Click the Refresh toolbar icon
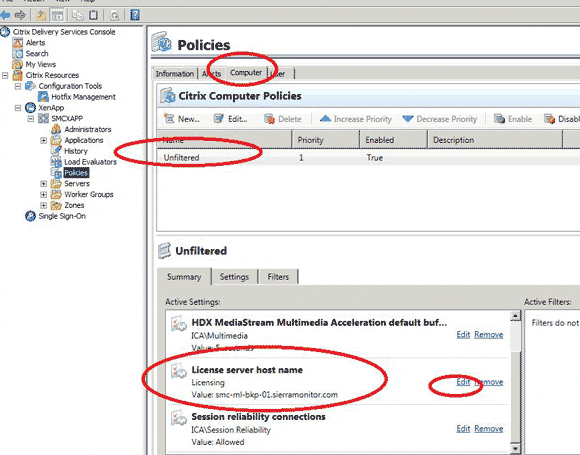The width and height of the screenshot is (580, 455). click(x=115, y=15)
